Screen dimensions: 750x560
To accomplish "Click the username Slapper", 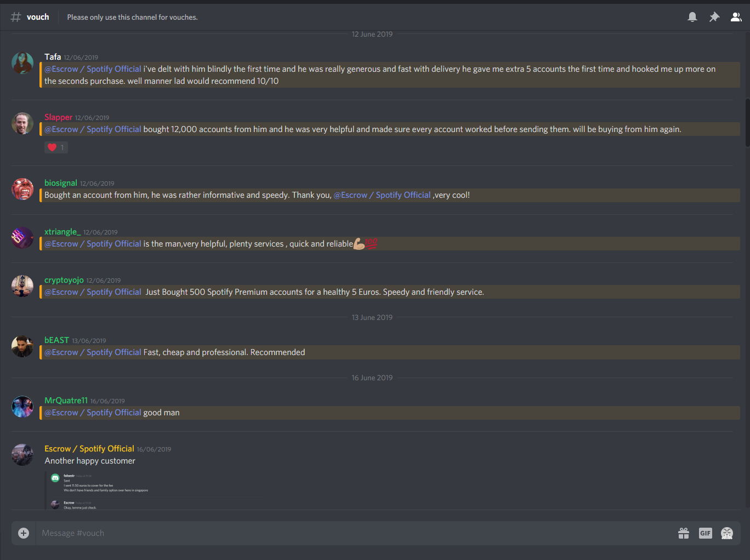I will (x=58, y=117).
